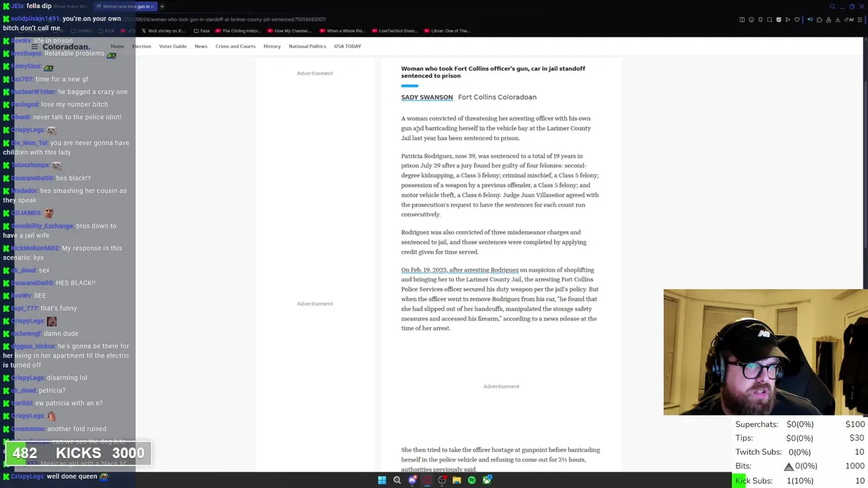Take a snapshot with the snapshot icon
This screenshot has width=868, height=488.
[770, 20]
